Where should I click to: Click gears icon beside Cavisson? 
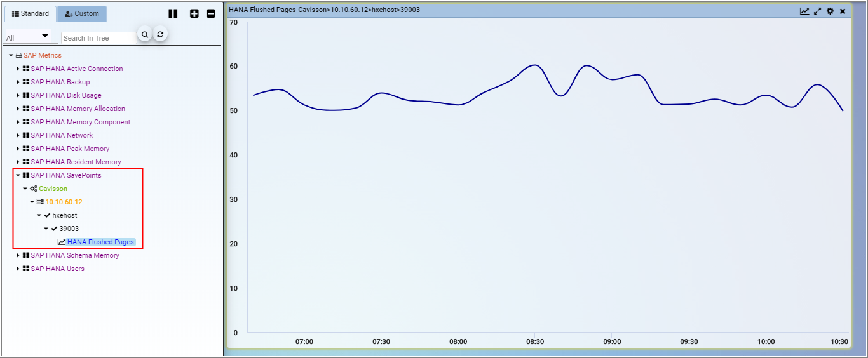[34, 189]
